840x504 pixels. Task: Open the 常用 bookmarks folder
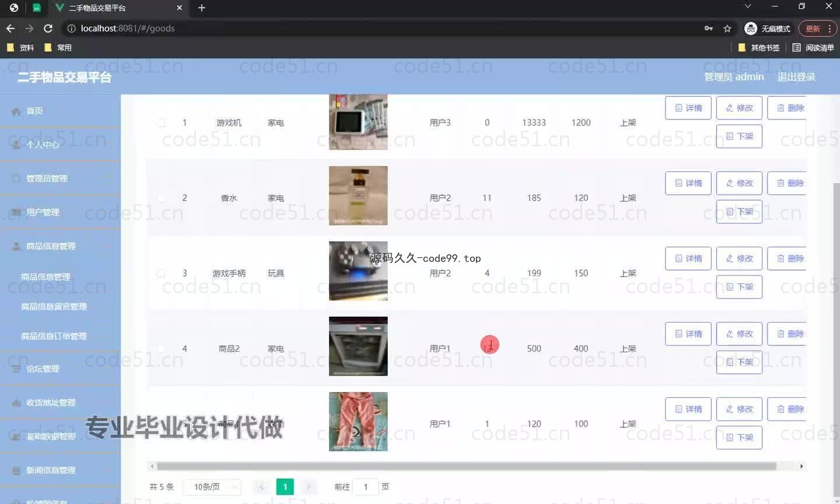pos(58,47)
